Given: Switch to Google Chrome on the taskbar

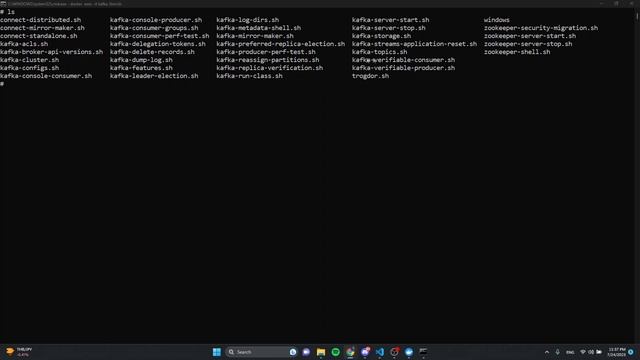Looking at the screenshot, I should coord(350,352).
